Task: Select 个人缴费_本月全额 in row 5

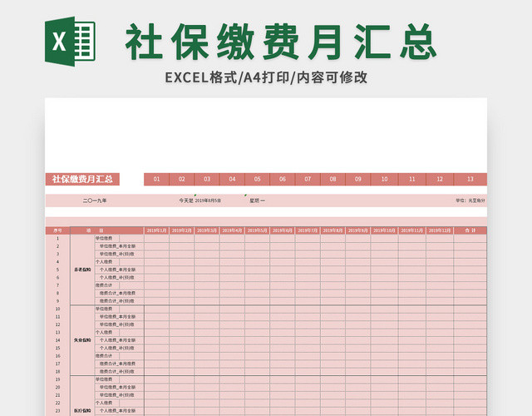Action: click(117, 270)
